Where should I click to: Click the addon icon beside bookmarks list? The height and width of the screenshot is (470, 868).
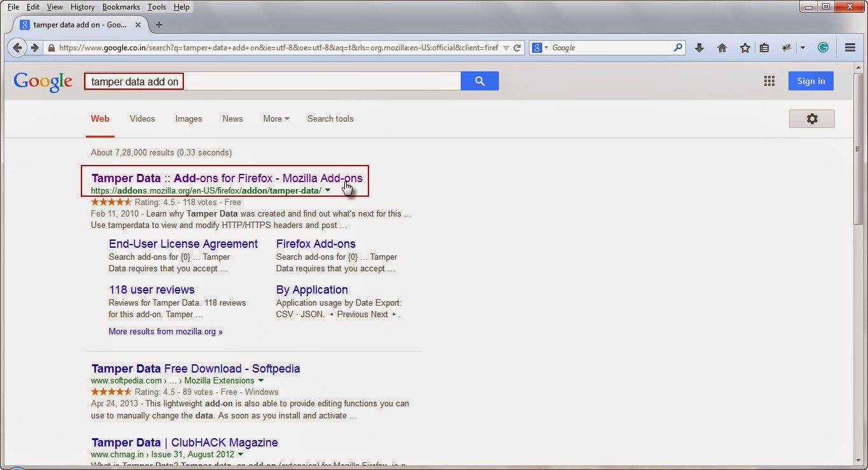[x=787, y=48]
